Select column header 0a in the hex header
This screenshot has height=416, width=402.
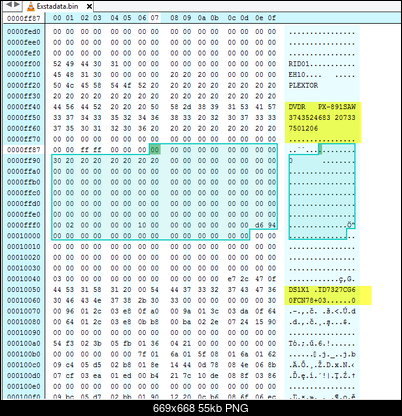coord(202,18)
